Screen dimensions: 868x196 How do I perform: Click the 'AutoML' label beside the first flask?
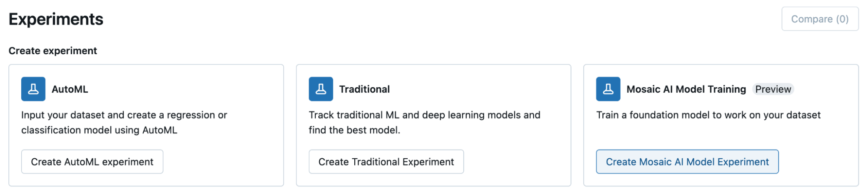(70, 89)
